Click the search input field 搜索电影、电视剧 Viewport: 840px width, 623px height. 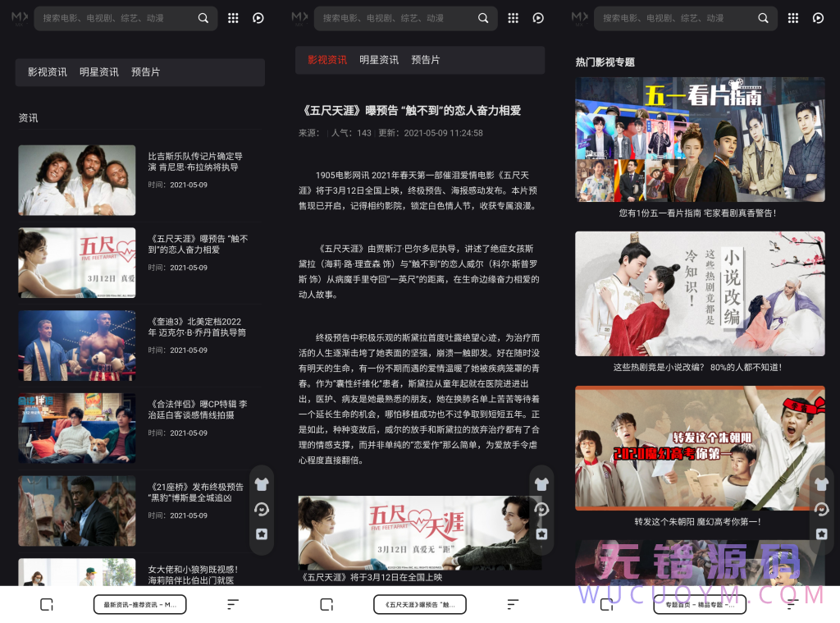pos(115,17)
